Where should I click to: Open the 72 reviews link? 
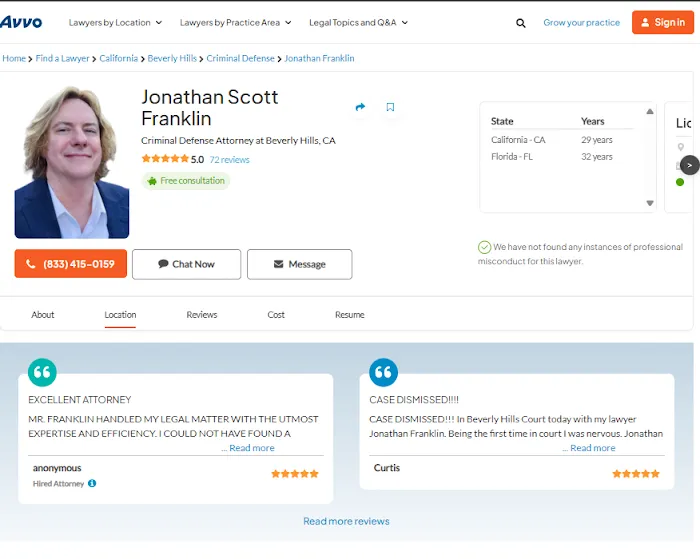[229, 160]
